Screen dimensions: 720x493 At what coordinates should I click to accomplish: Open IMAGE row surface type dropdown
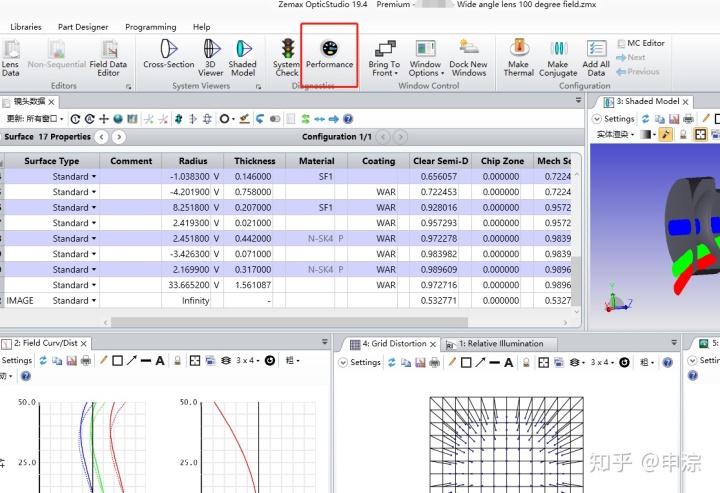[94, 301]
